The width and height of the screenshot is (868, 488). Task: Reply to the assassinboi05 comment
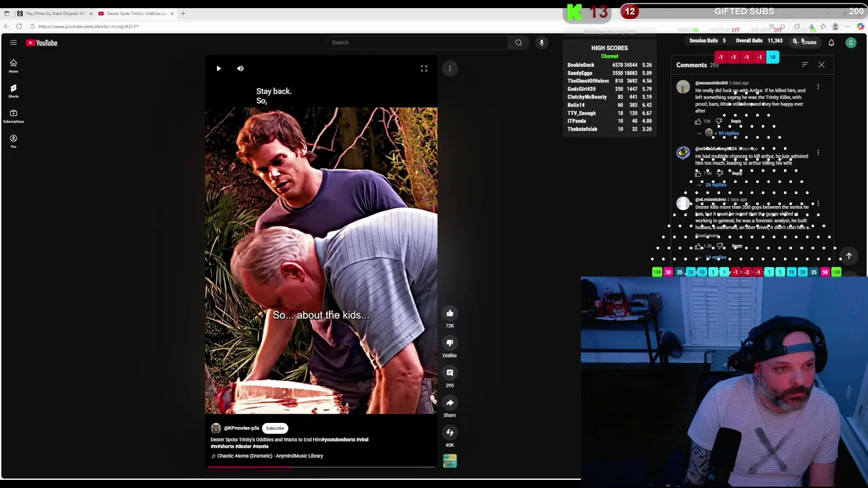click(736, 122)
